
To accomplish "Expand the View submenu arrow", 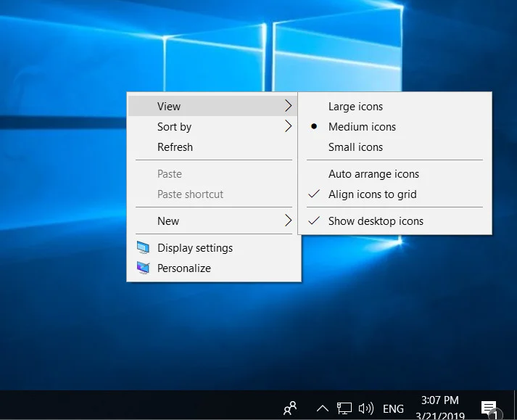I will pyautogui.click(x=289, y=106).
